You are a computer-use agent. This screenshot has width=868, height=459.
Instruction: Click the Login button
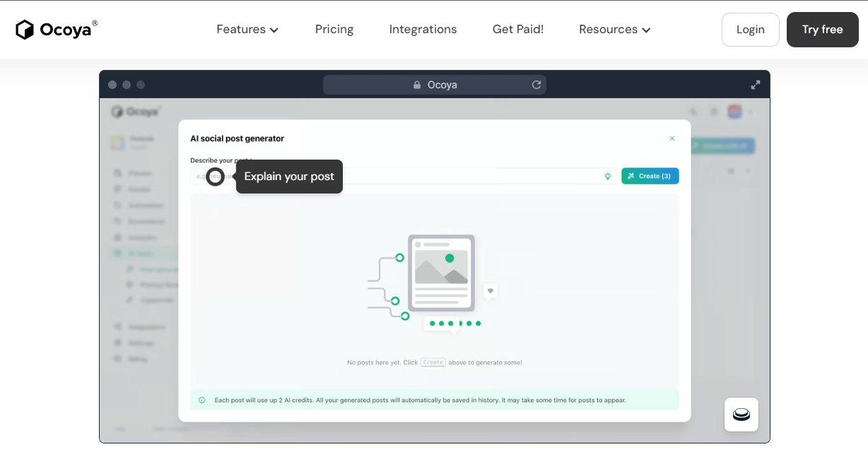click(x=751, y=30)
